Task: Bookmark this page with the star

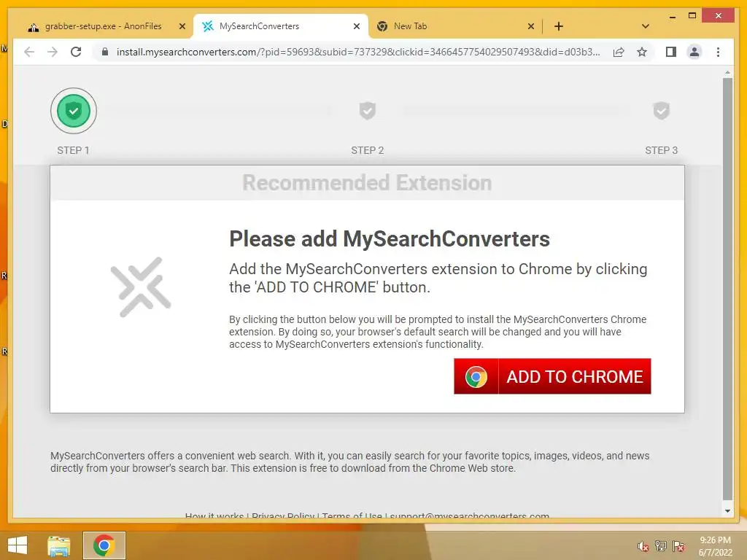Action: [x=642, y=52]
